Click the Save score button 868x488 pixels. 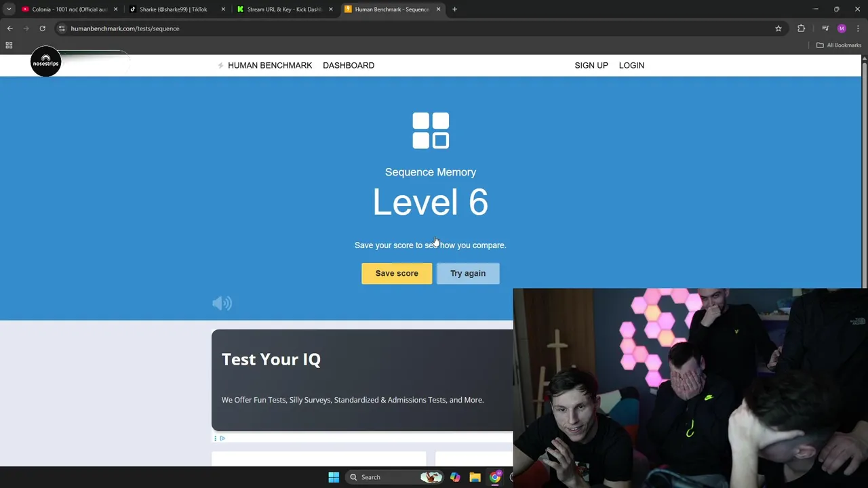click(x=397, y=273)
